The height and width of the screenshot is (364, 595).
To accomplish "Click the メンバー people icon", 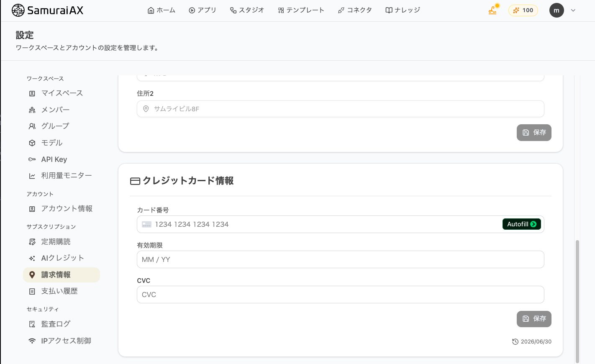I will [32, 110].
